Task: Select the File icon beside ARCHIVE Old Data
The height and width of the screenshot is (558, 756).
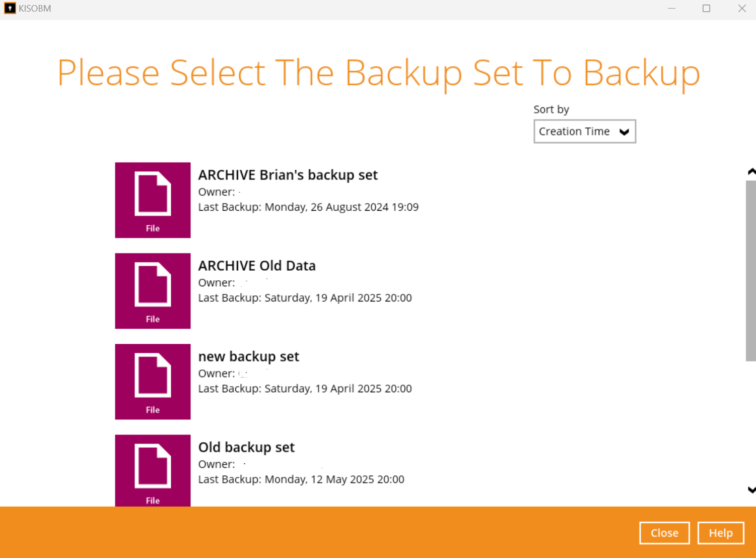Action: (153, 291)
